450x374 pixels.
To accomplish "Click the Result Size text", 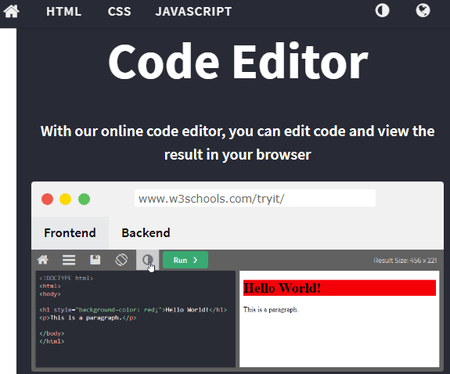I will click(405, 260).
